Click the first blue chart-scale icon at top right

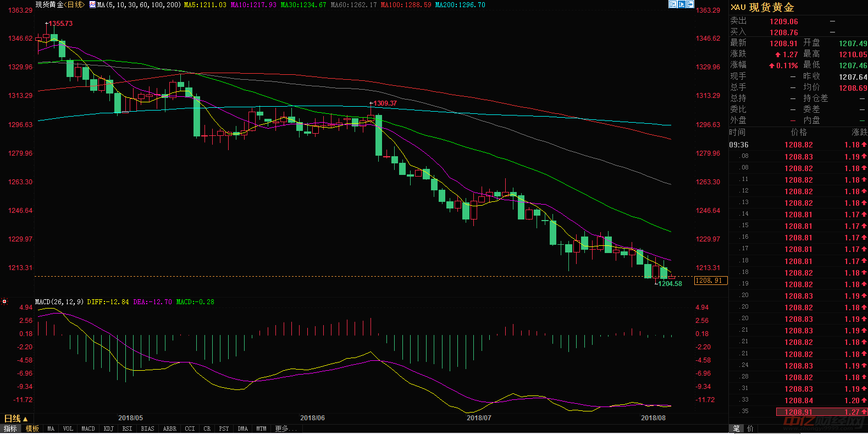(x=672, y=4)
